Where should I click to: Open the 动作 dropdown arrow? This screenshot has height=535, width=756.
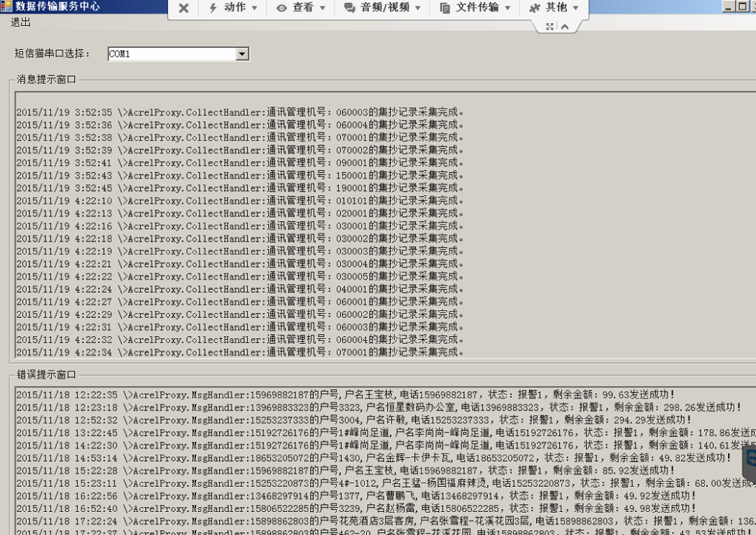click(255, 8)
